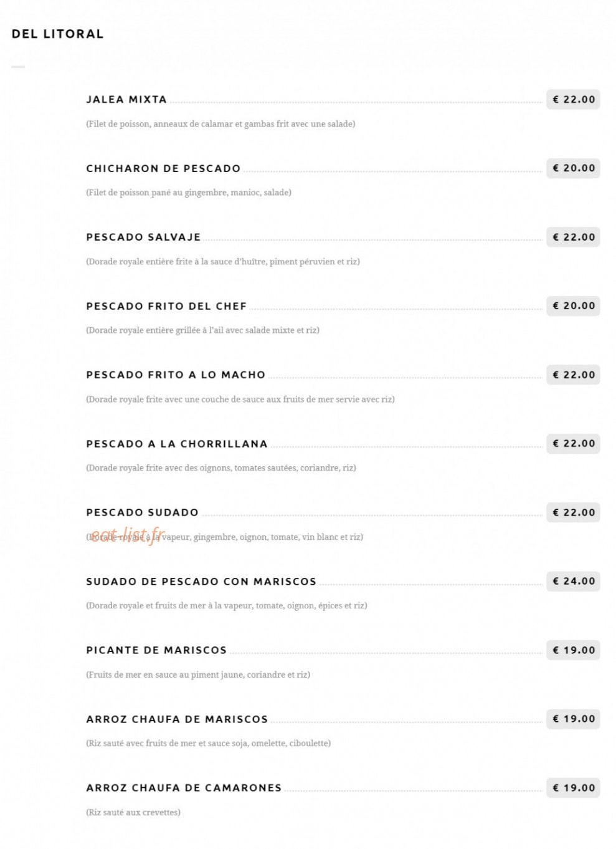Click the €22.00 badge beside Pescado a la Chorrillana

573,444
